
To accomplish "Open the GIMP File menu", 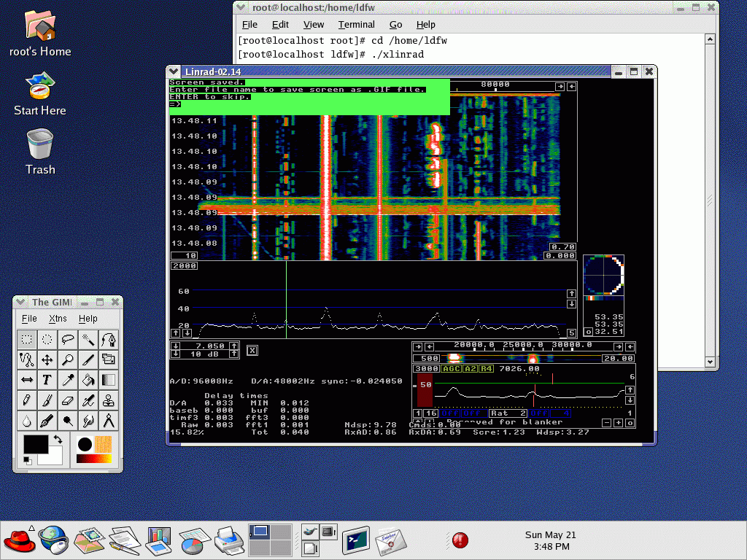I will (x=29, y=319).
